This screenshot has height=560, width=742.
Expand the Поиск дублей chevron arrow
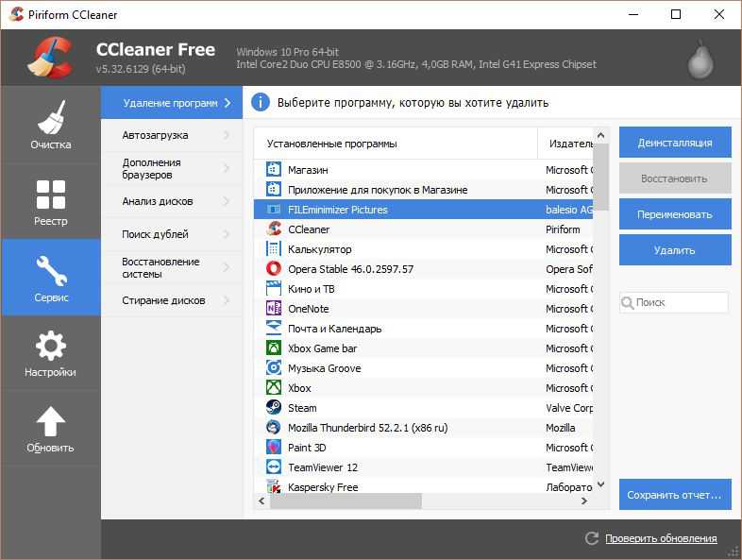pos(227,234)
